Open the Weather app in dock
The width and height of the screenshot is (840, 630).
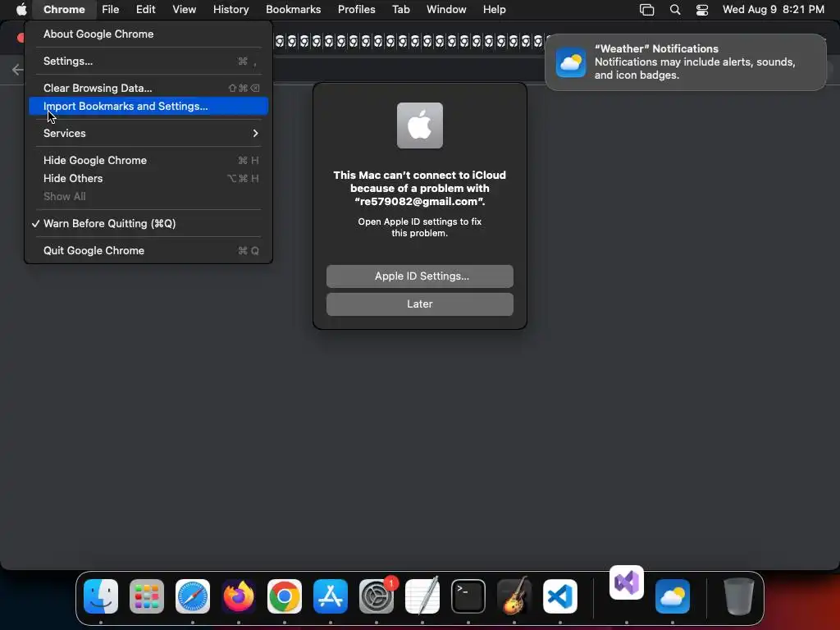(673, 596)
